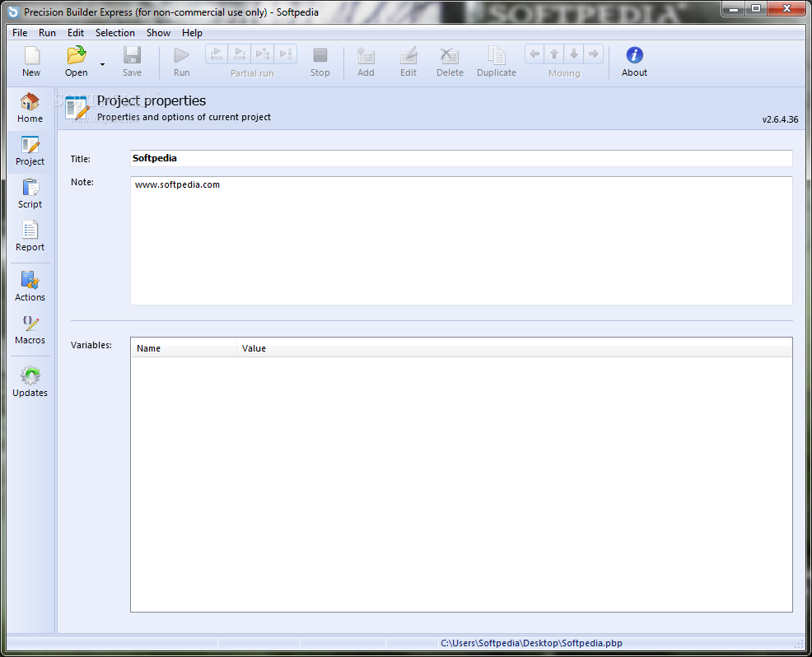Open a project using the Open folder icon
Viewport: 812px width, 657px height.
(x=76, y=61)
